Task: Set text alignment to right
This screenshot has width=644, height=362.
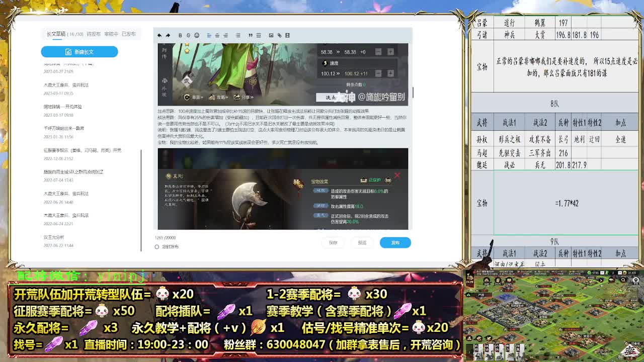Action: [x=225, y=35]
